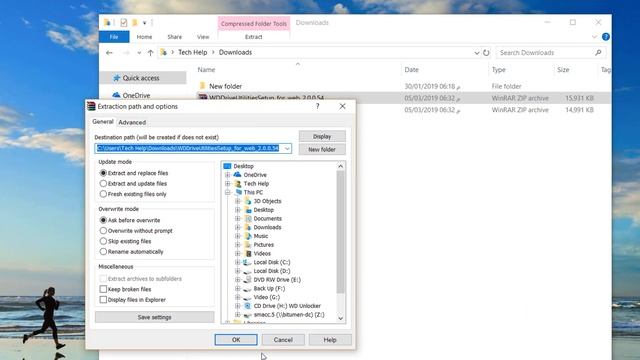Click folder tree scrollbar up arrow
This screenshot has height=360, width=640.
(341, 166)
